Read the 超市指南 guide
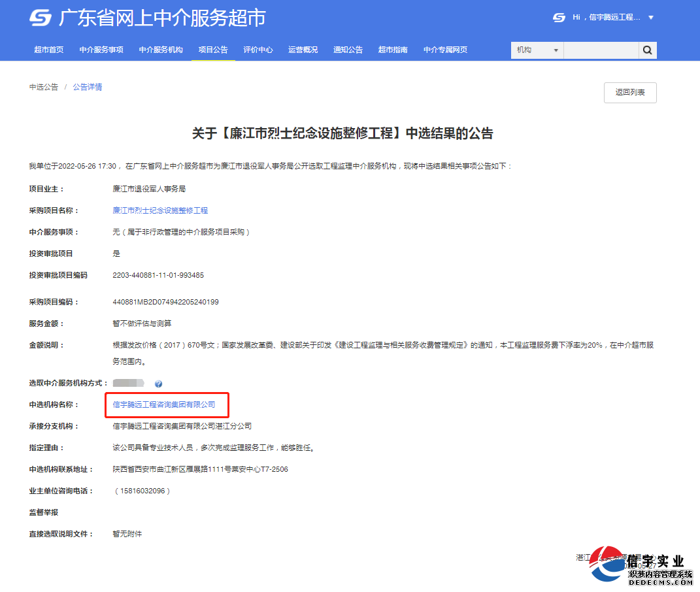This screenshot has width=700, height=592. pos(392,49)
